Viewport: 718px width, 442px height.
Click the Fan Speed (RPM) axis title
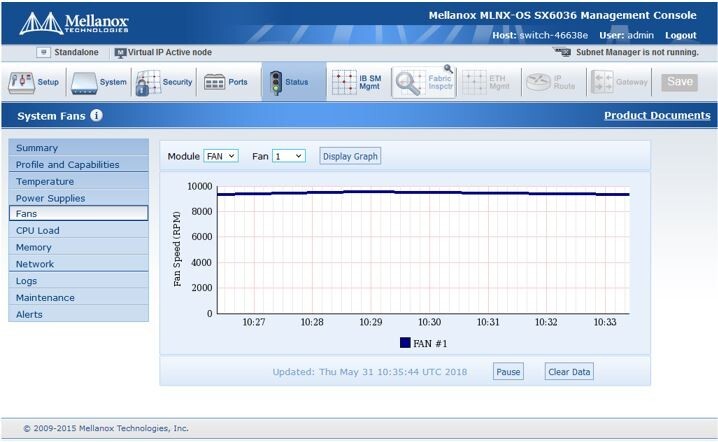click(x=177, y=249)
